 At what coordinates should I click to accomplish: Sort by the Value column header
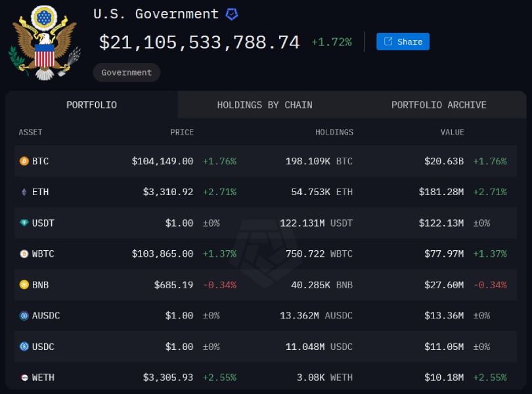pyautogui.click(x=453, y=132)
